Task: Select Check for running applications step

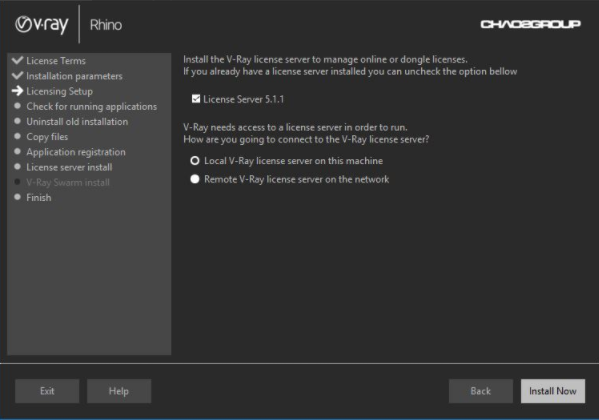Action: coord(92,107)
